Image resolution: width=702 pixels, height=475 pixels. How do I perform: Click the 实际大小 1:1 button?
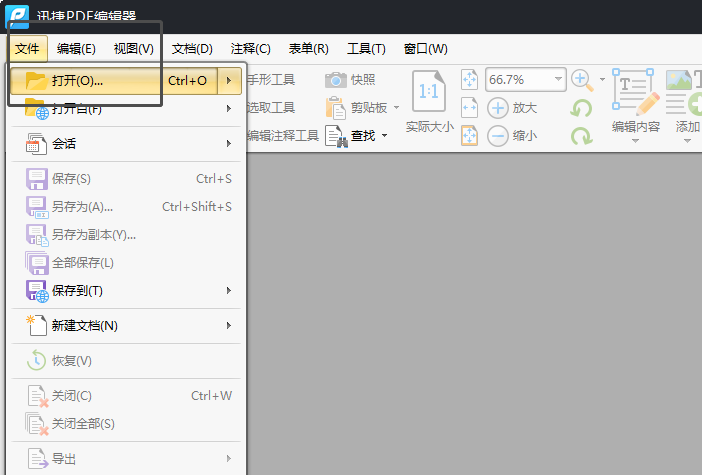(429, 102)
